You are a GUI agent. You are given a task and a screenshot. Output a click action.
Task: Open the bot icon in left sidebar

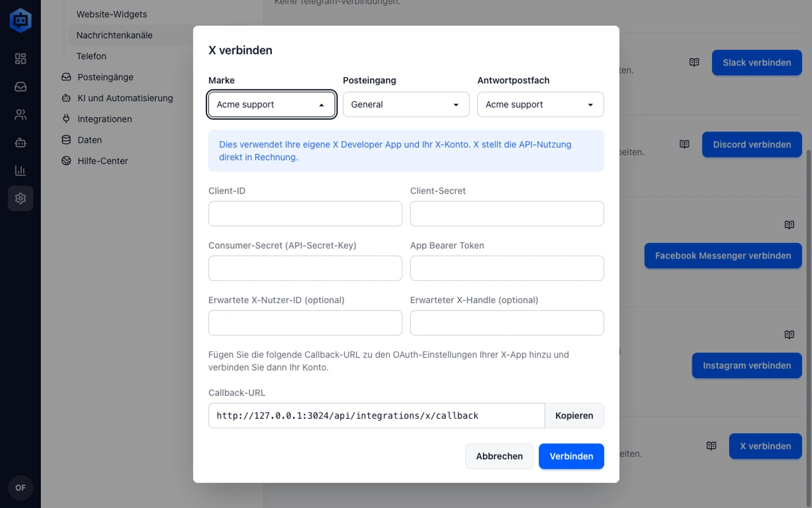click(x=20, y=143)
